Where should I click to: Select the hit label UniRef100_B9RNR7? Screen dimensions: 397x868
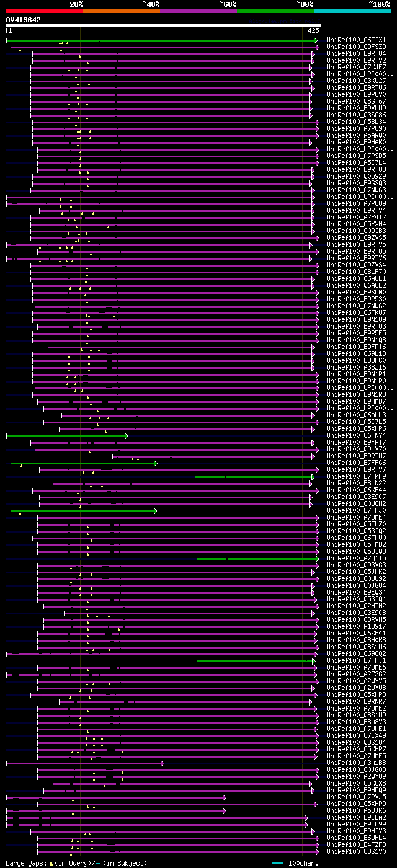pos(355,701)
